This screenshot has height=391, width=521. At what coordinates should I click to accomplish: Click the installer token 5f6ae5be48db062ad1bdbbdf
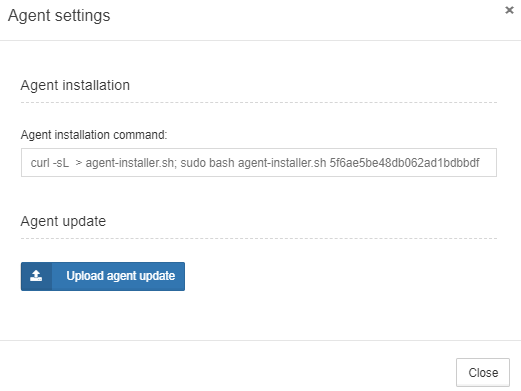(x=404, y=163)
